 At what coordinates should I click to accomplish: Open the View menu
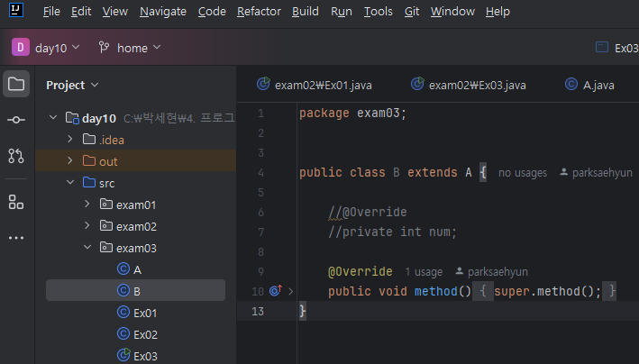tap(115, 12)
